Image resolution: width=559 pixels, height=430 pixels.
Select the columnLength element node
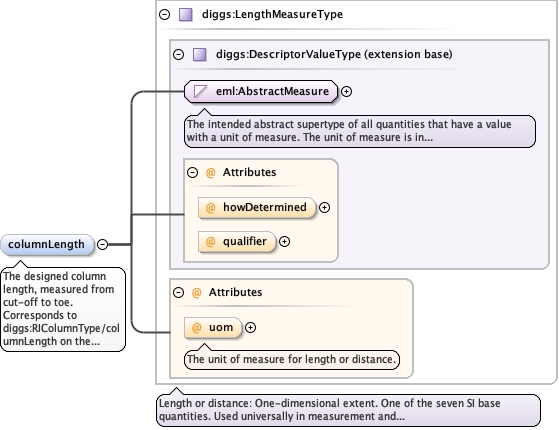coord(47,245)
